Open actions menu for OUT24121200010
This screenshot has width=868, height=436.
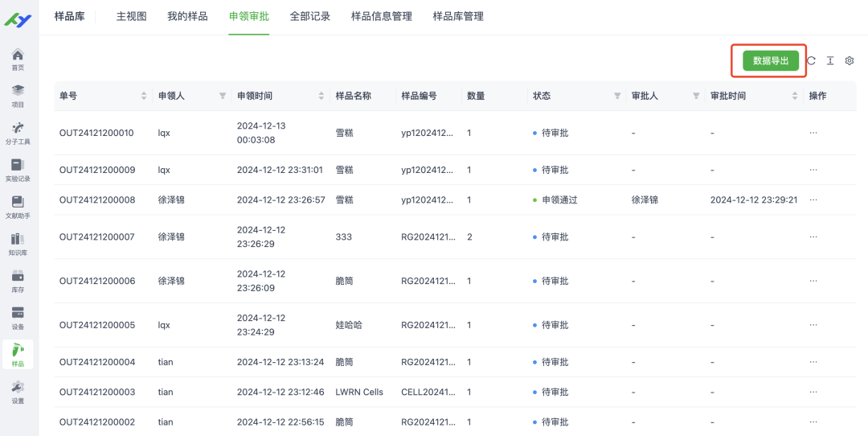click(x=813, y=133)
